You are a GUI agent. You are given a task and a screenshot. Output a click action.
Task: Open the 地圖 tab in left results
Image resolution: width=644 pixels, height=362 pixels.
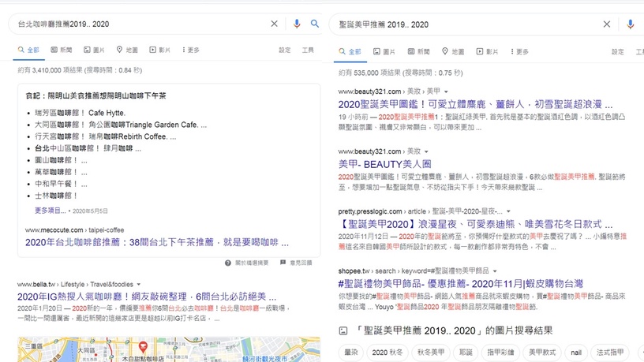[127, 50]
